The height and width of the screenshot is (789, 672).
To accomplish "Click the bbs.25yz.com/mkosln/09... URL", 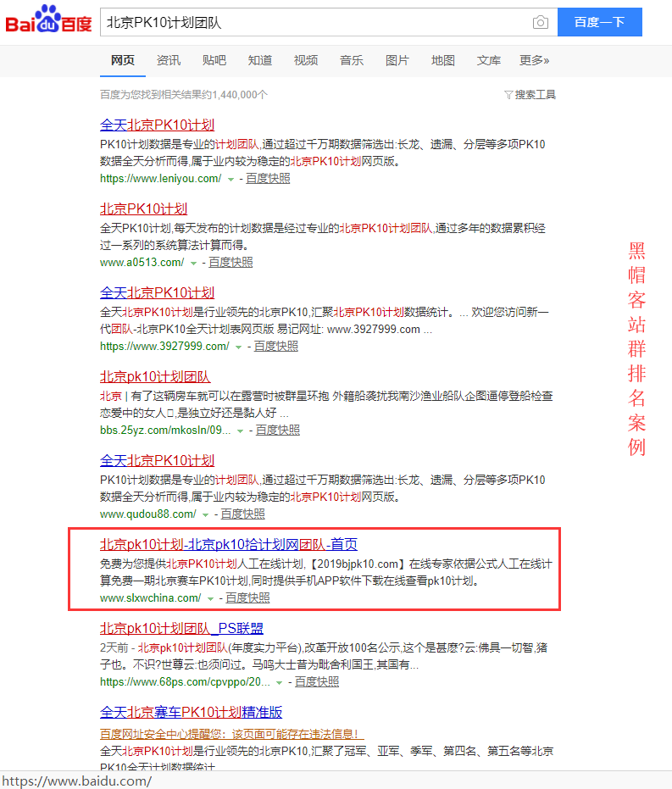I will 165,431.
